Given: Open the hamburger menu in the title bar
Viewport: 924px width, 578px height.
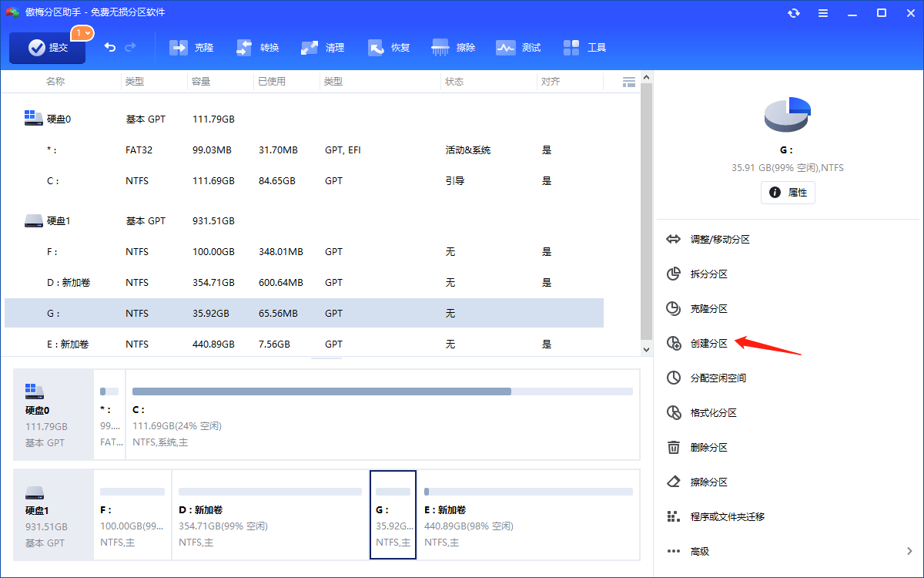Looking at the screenshot, I should (822, 12).
